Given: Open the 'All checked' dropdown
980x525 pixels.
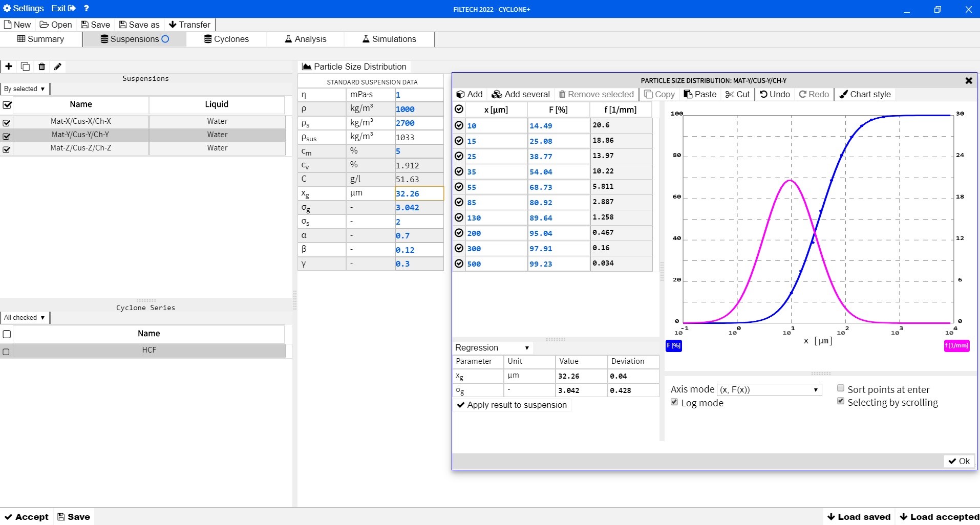Looking at the screenshot, I should pos(25,317).
